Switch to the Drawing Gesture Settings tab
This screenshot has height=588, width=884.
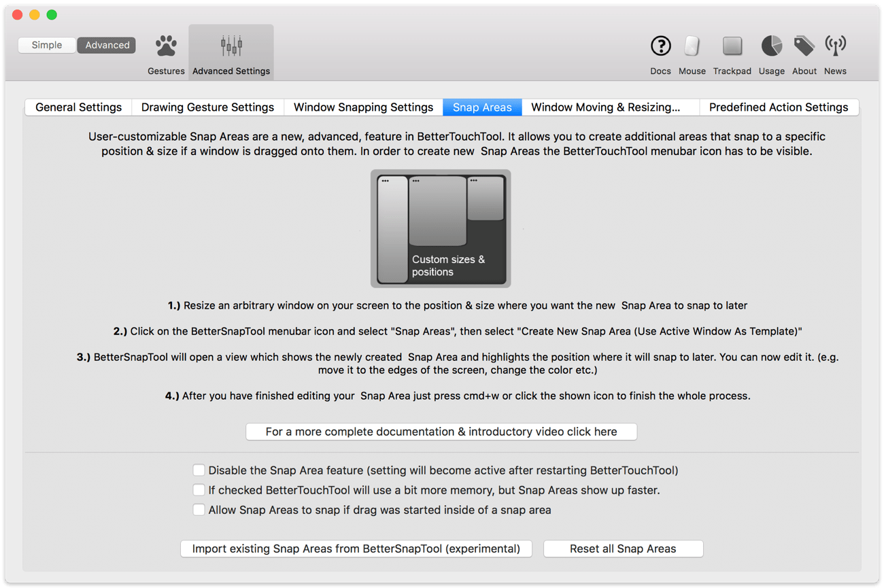(x=207, y=107)
